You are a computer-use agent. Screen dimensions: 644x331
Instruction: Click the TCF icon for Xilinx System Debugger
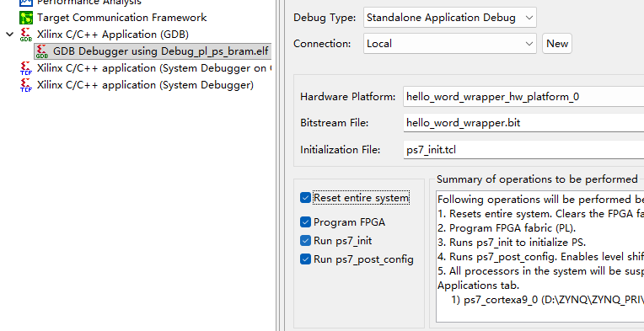(26, 85)
